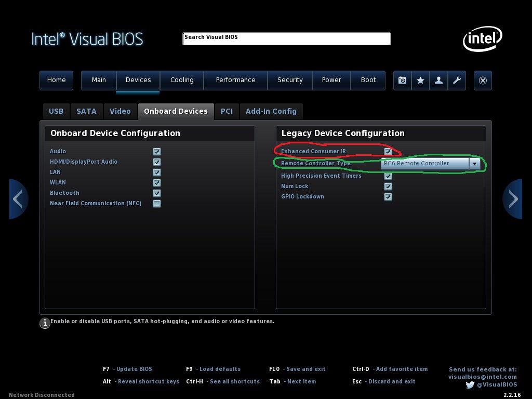Switch to the USB tab
Viewport: 532px width, 399px height.
[x=56, y=112]
